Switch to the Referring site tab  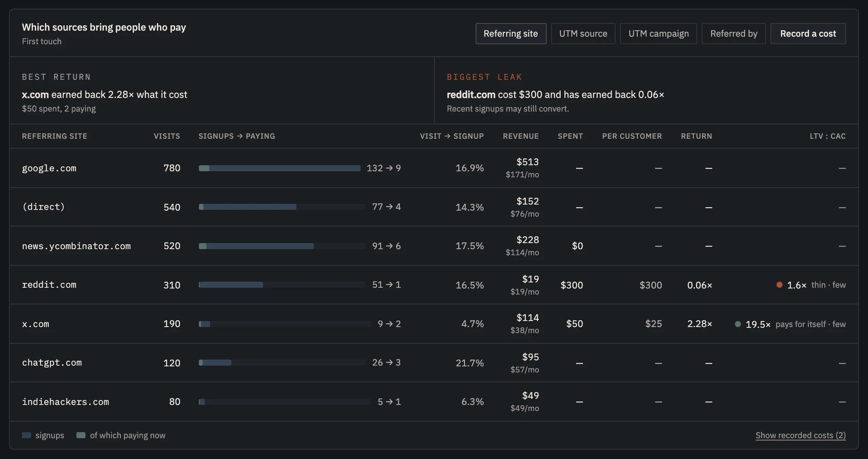click(511, 34)
